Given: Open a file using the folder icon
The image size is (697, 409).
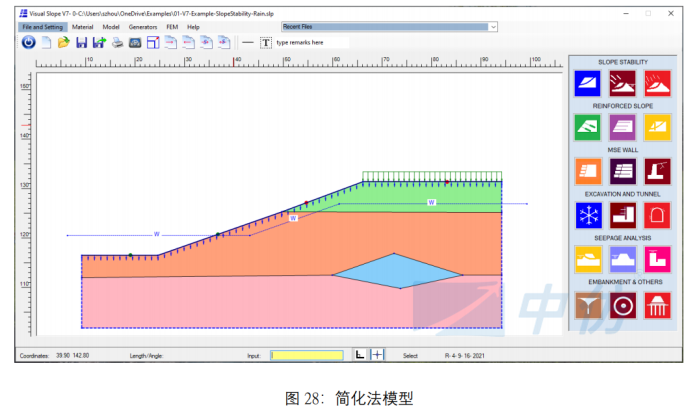Looking at the screenshot, I should 63,42.
